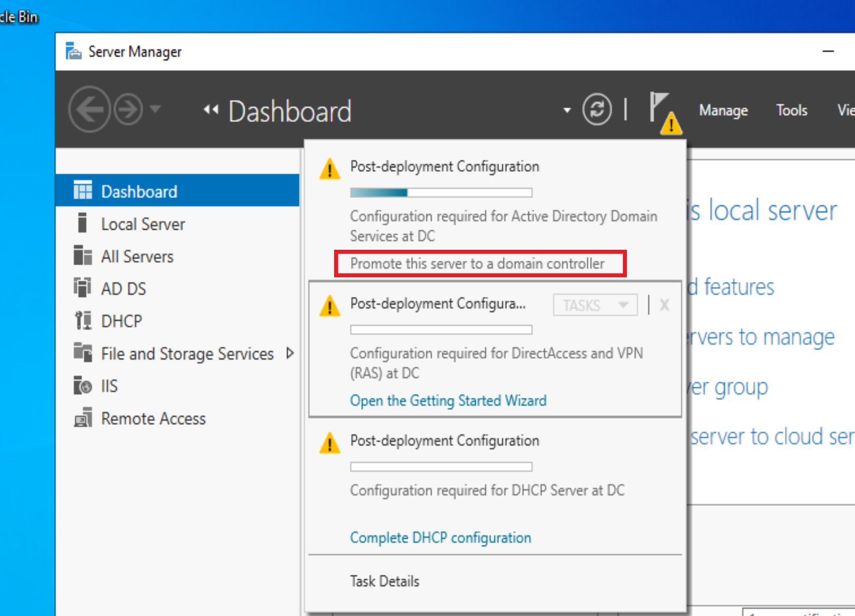Image resolution: width=855 pixels, height=616 pixels.
Task: Click Complete DHCP configuration link
Action: click(441, 538)
